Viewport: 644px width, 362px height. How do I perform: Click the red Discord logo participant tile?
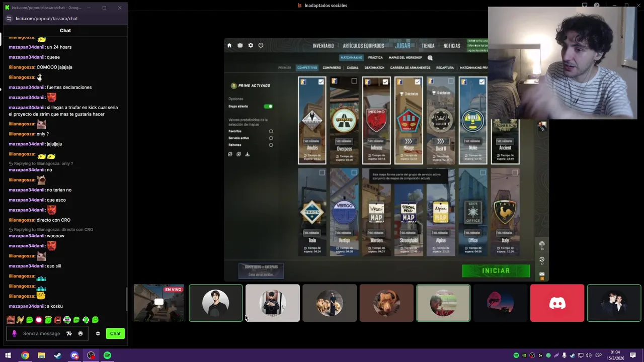point(557,303)
